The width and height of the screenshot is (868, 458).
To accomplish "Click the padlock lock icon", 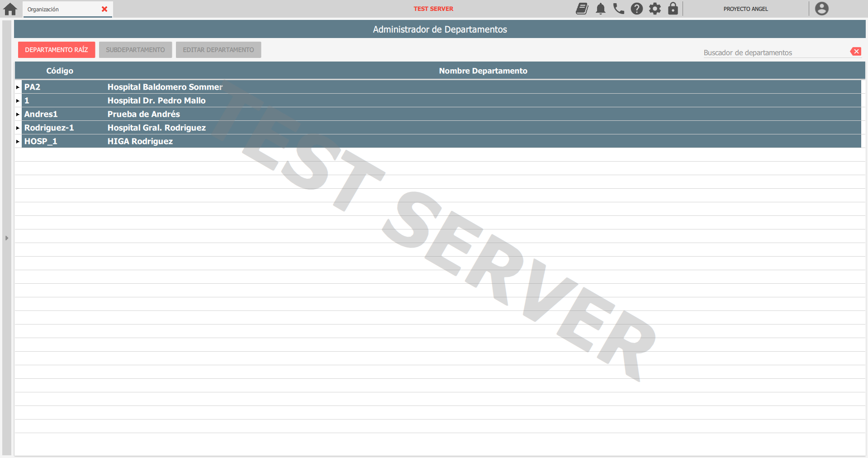I will pyautogui.click(x=673, y=9).
